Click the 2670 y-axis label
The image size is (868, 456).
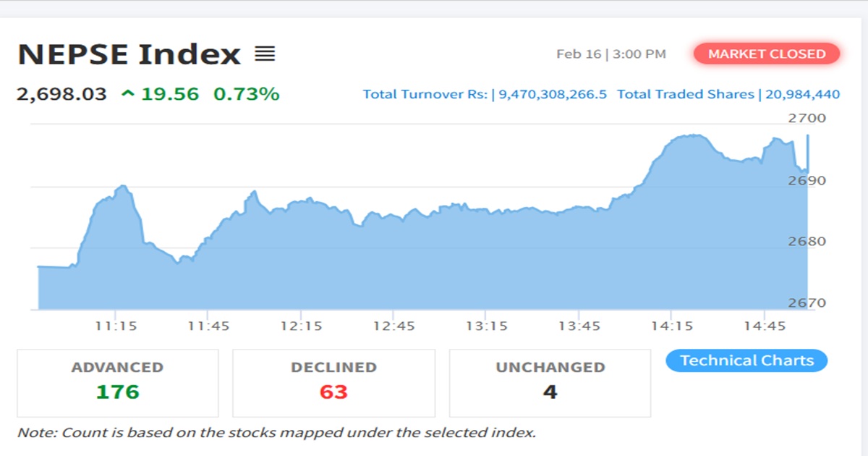click(x=808, y=303)
